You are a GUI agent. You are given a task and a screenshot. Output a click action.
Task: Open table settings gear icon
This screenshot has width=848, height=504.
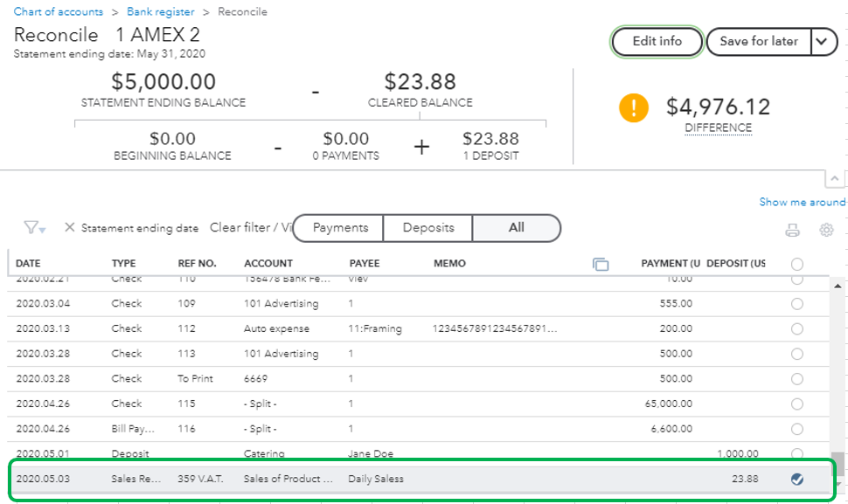point(826,230)
